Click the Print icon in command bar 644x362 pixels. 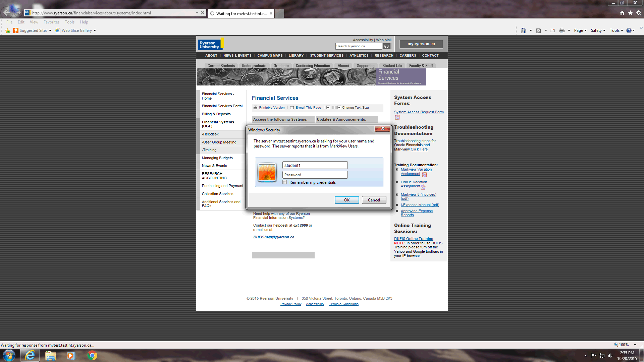click(561, 31)
